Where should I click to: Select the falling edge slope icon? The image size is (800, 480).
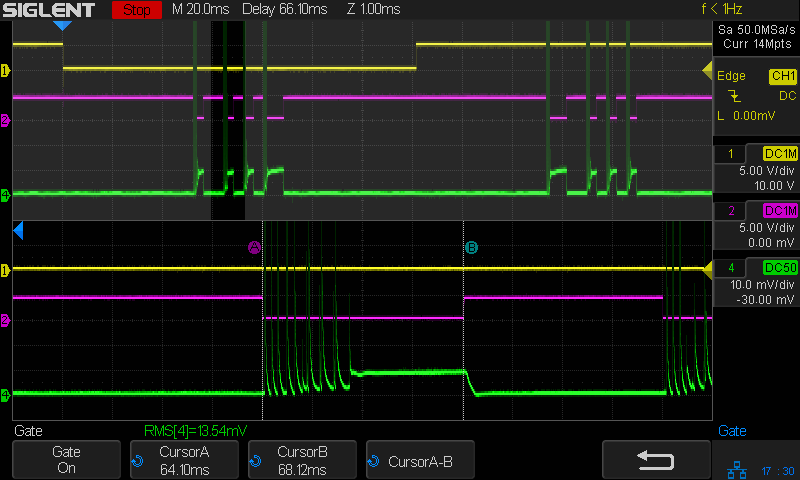point(735,96)
